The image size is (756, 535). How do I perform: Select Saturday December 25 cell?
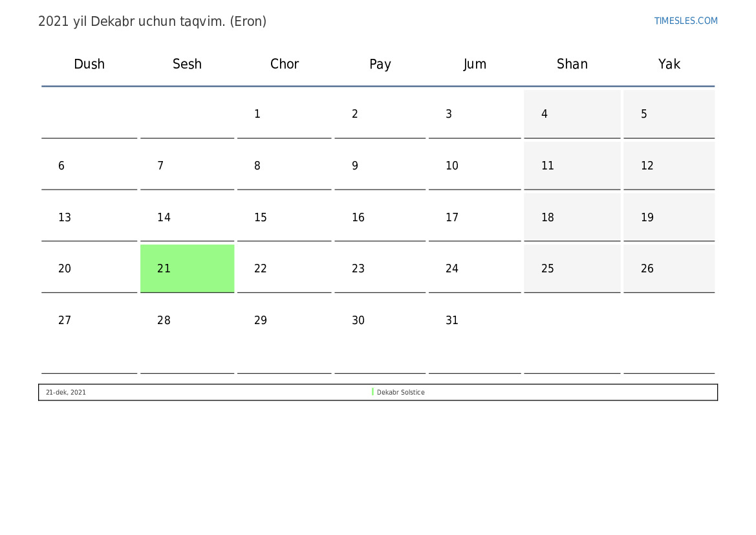572,268
